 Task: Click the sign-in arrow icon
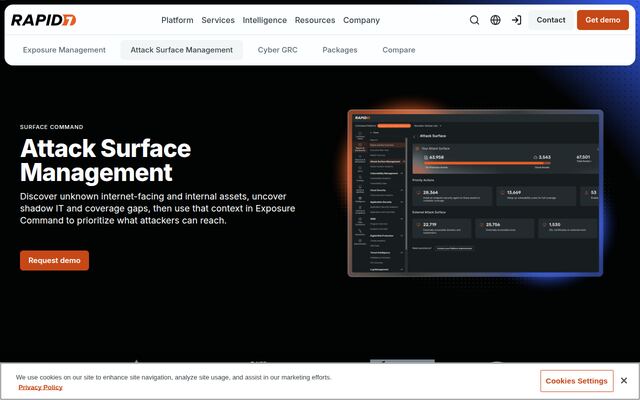516,20
